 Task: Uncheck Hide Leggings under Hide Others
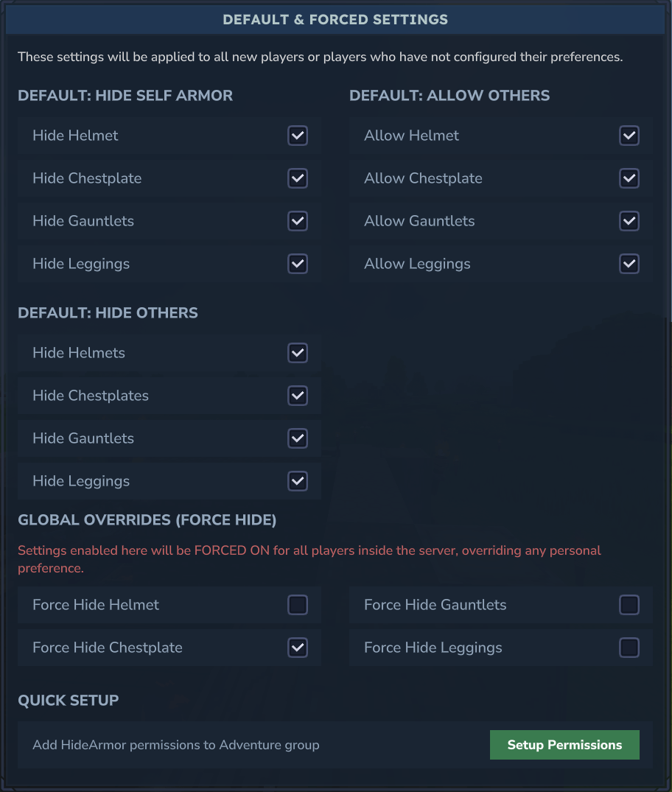[298, 481]
